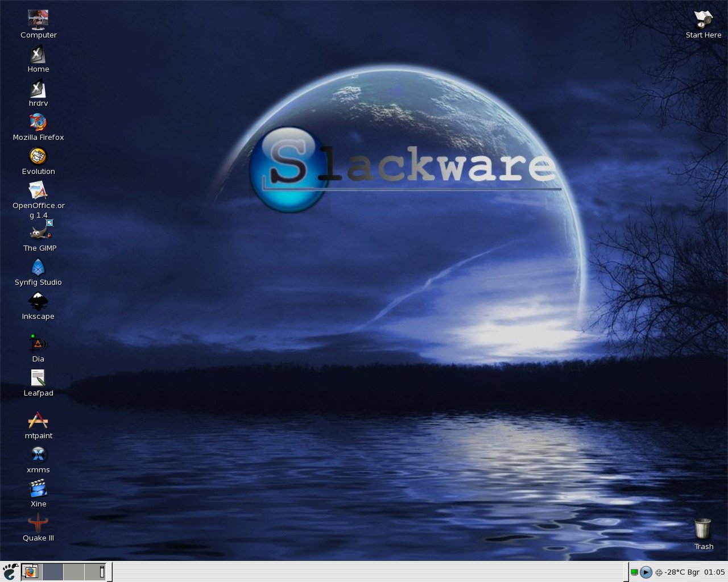The width and height of the screenshot is (728, 582).
Task: Open the weather applet snowflake icon
Action: tap(659, 573)
